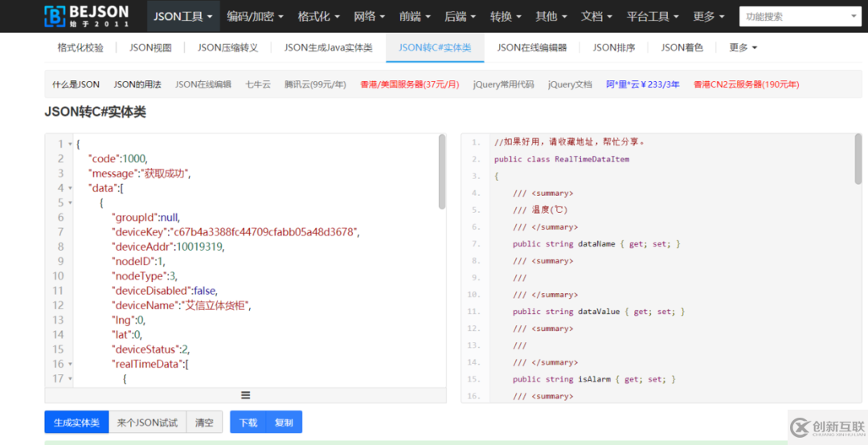This screenshot has width=868, height=445.
Task: Switch to JSON着色 tab
Action: coord(682,47)
